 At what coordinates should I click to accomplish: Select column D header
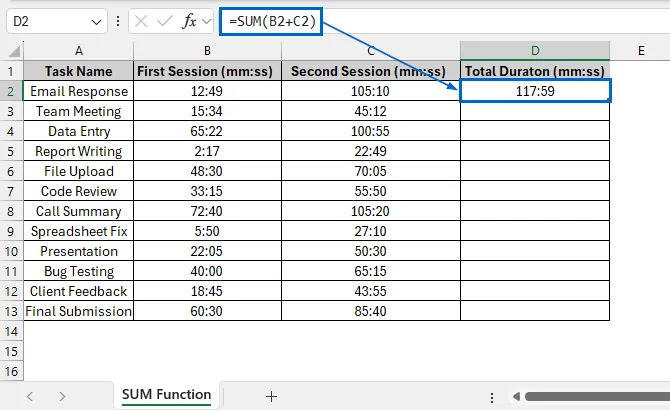coord(535,51)
